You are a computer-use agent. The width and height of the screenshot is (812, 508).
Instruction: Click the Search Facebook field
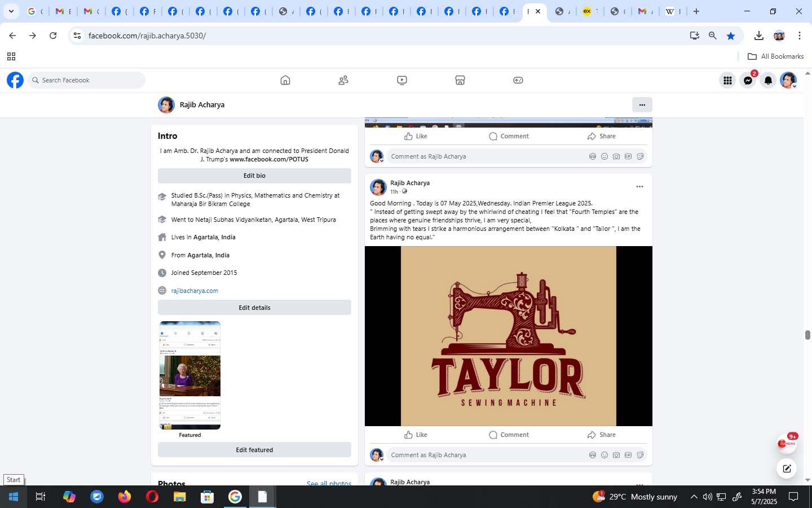point(86,80)
